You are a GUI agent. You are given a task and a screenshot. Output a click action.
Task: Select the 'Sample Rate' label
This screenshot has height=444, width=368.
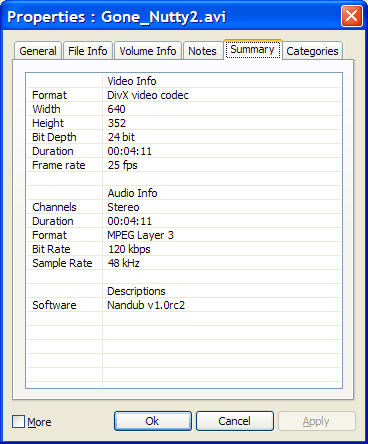pyautogui.click(x=62, y=263)
